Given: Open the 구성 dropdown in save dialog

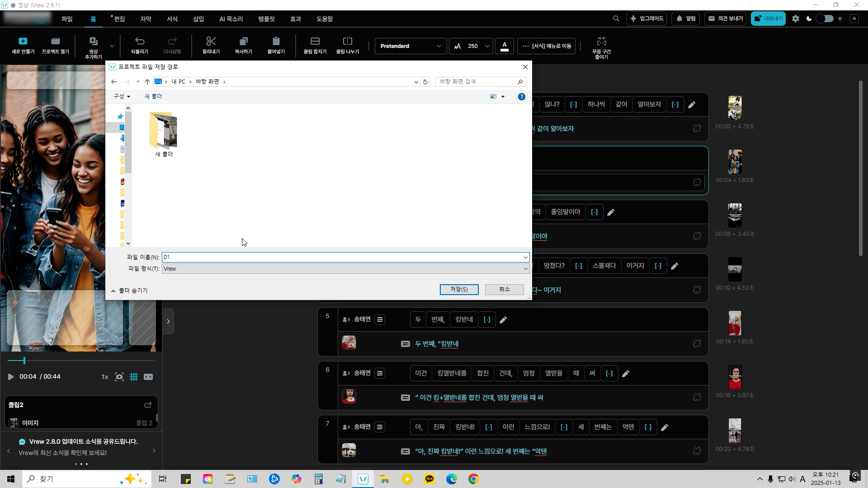Looking at the screenshot, I should click(122, 96).
